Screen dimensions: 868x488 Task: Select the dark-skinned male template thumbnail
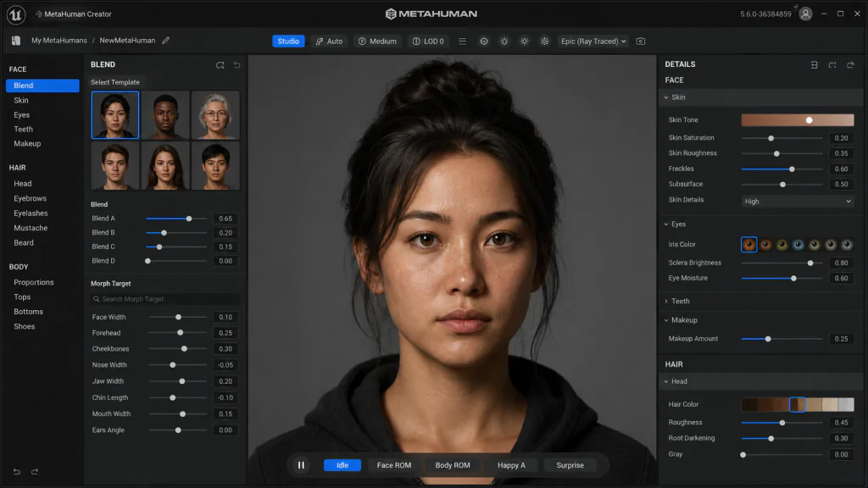pos(165,115)
